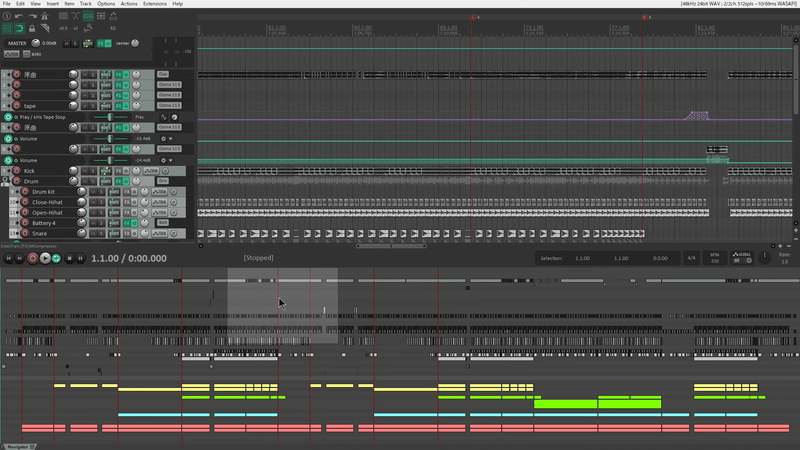Open the 4/4 time signature box
This screenshot has height=450, width=800.
pyautogui.click(x=691, y=258)
